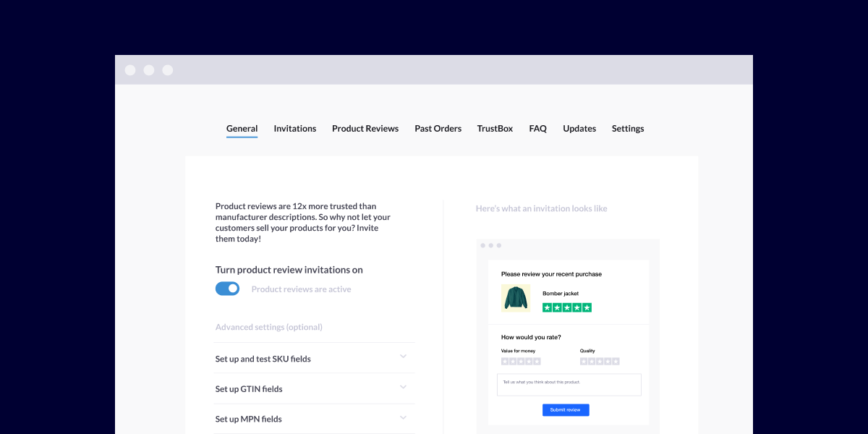Click the Quality star rating
This screenshot has width=868, height=434.
600,361
